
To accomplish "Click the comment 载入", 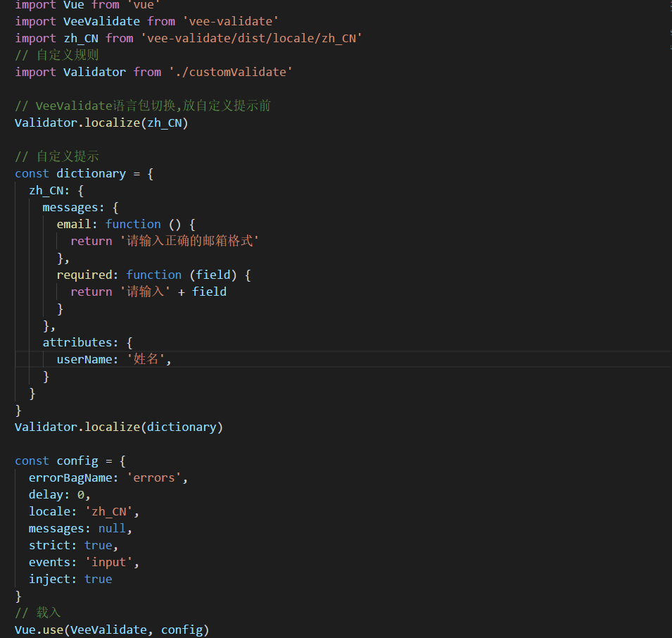I will (38, 613).
